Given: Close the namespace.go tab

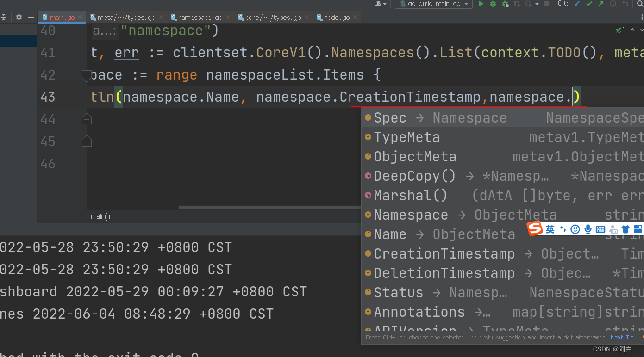Looking at the screenshot, I should pos(229,18).
